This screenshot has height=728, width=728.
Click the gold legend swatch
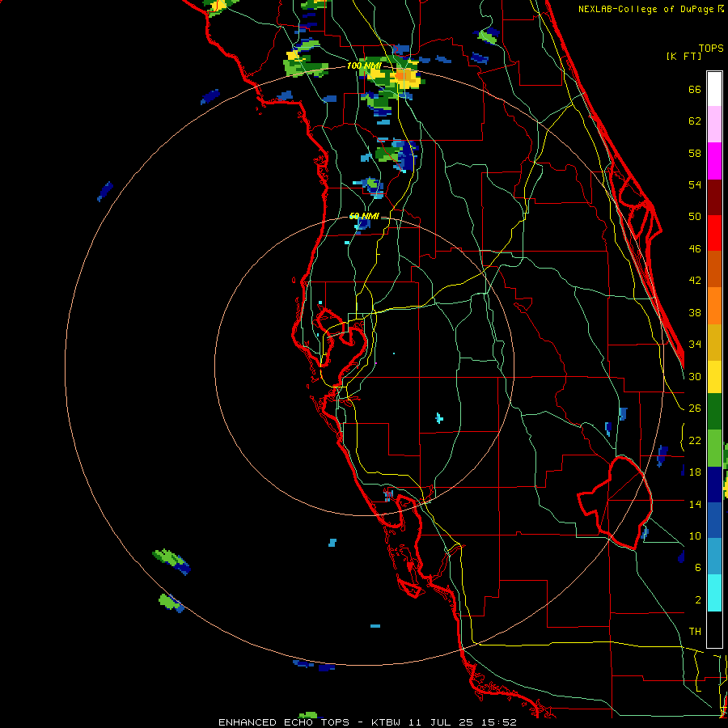pyautogui.click(x=714, y=342)
